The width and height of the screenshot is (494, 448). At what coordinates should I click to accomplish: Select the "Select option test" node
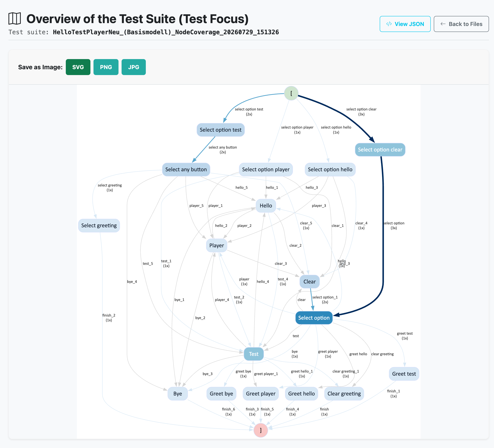[x=220, y=130]
